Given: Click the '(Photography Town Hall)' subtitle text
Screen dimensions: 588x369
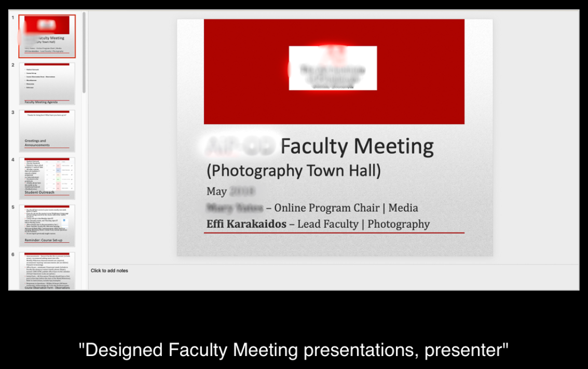Looking at the screenshot, I should 294,171.
